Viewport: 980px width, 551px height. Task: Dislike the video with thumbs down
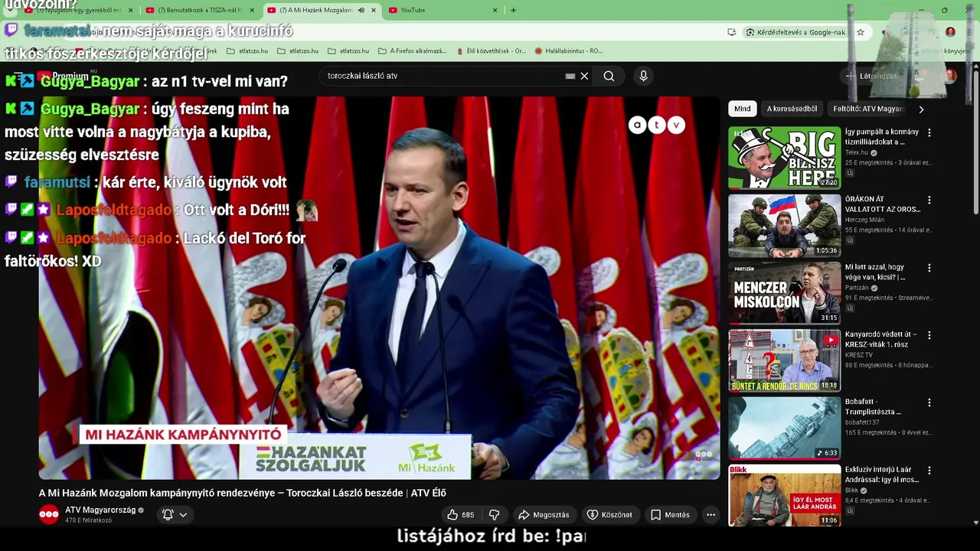click(x=495, y=515)
